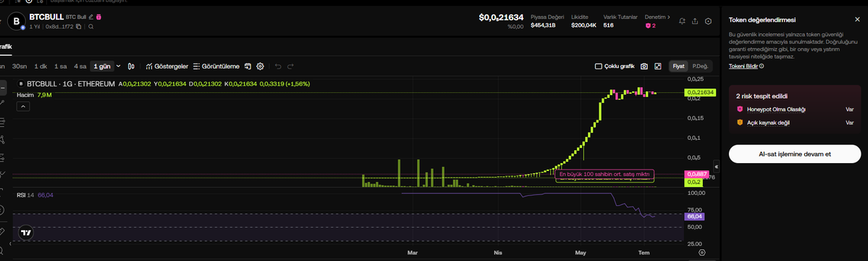Viewport: 868px width, 261px height.
Task: Click Honeypot Olma Olasılığı risk row
Action: (794, 109)
